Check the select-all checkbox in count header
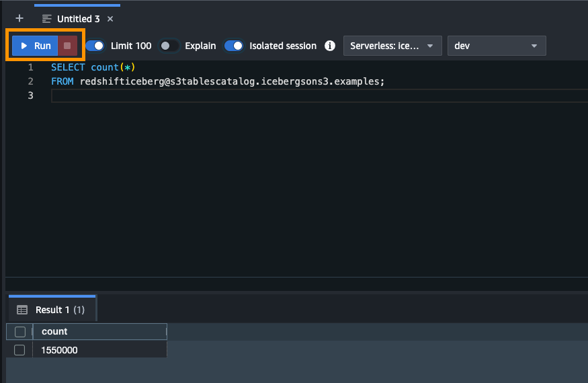The width and height of the screenshot is (588, 383). pos(20,332)
